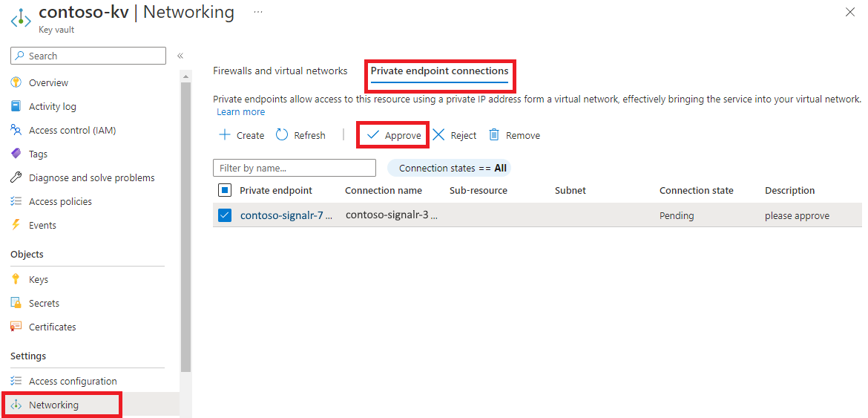Open Connection states == All filter
The height and width of the screenshot is (418, 868).
click(x=449, y=168)
